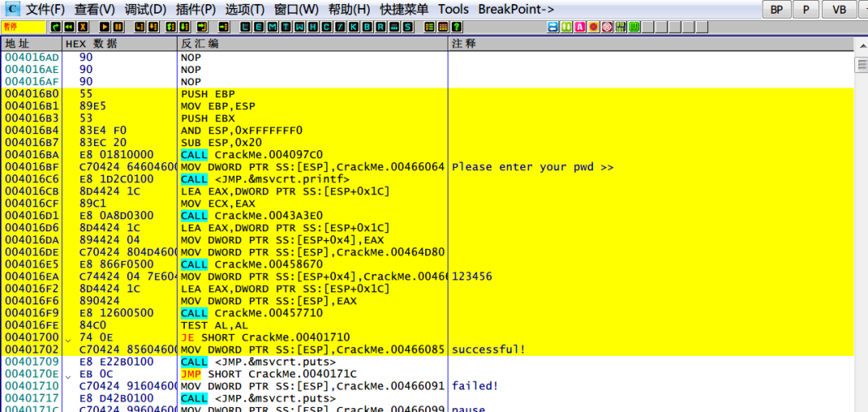
Task: Open the 快捷菜单 menu
Action: 404,10
